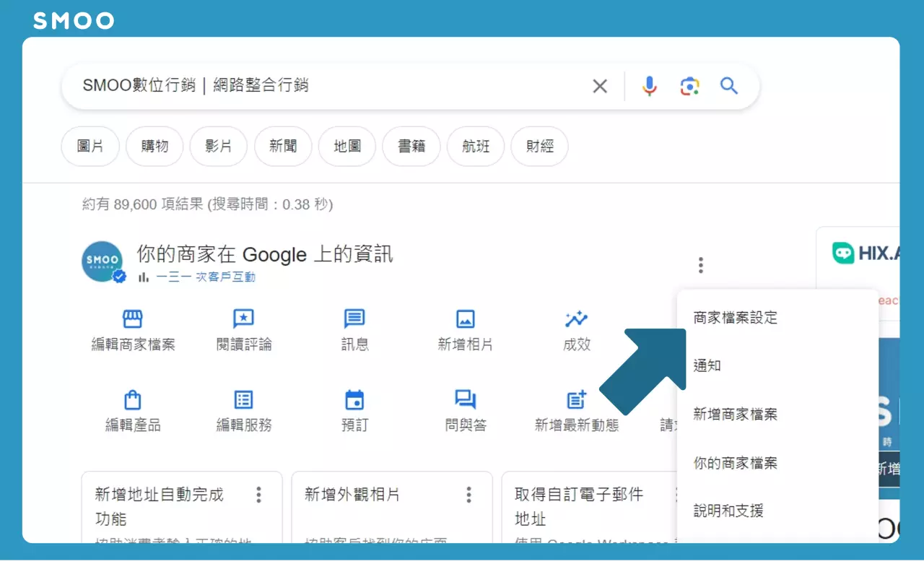Screen dimensions: 924x564
Task: Submit search with the magnifier icon
Action: pyautogui.click(x=729, y=86)
